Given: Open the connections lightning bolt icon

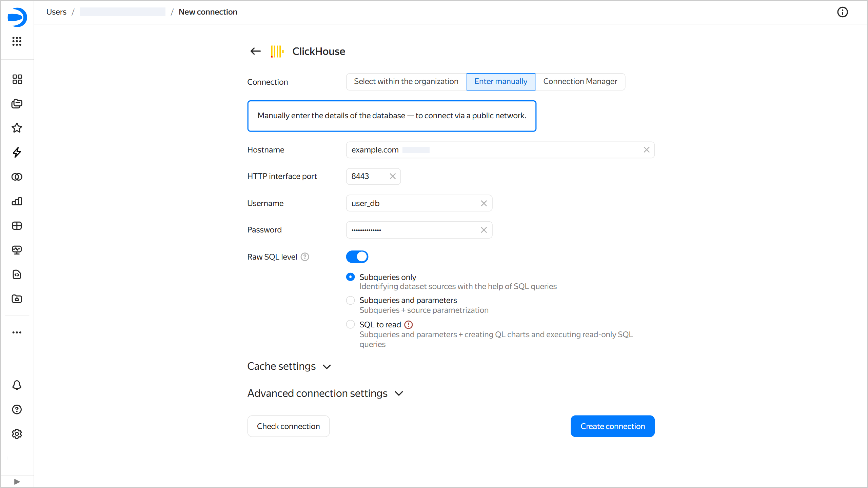Looking at the screenshot, I should click(x=17, y=152).
